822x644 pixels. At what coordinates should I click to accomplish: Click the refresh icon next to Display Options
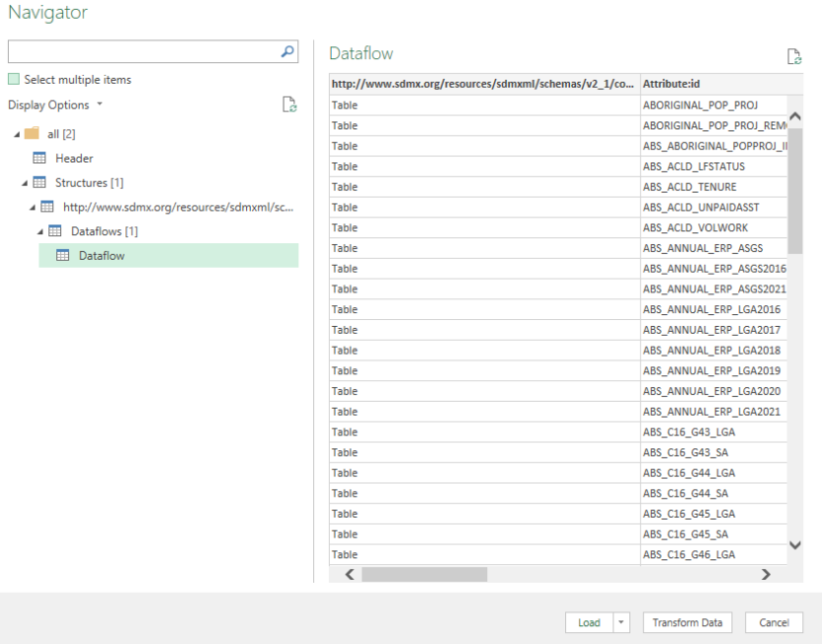coord(288,106)
